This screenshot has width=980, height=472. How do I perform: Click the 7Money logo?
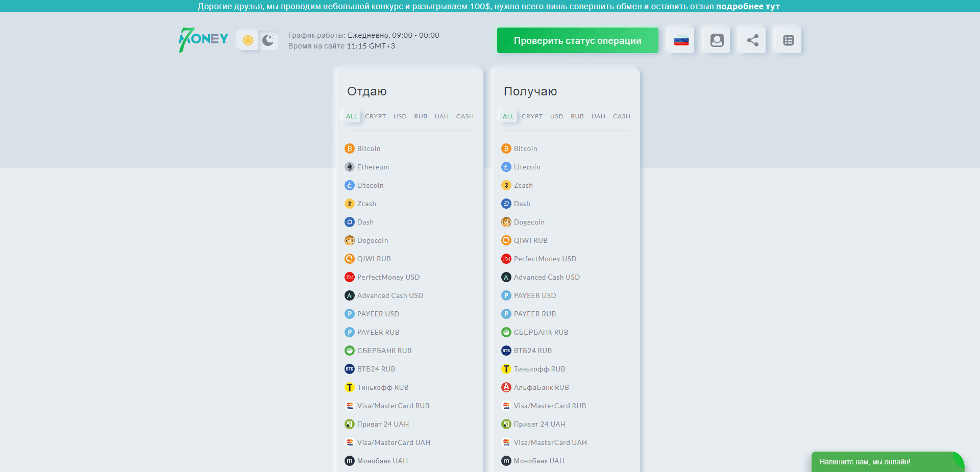pos(203,40)
